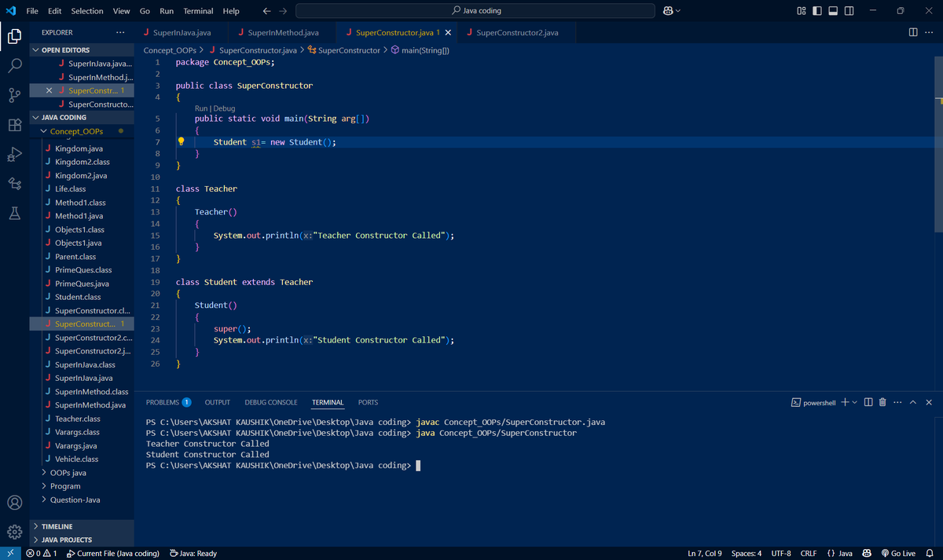
Task: Open SuperInMethod.java in the explorer
Action: 82,404
